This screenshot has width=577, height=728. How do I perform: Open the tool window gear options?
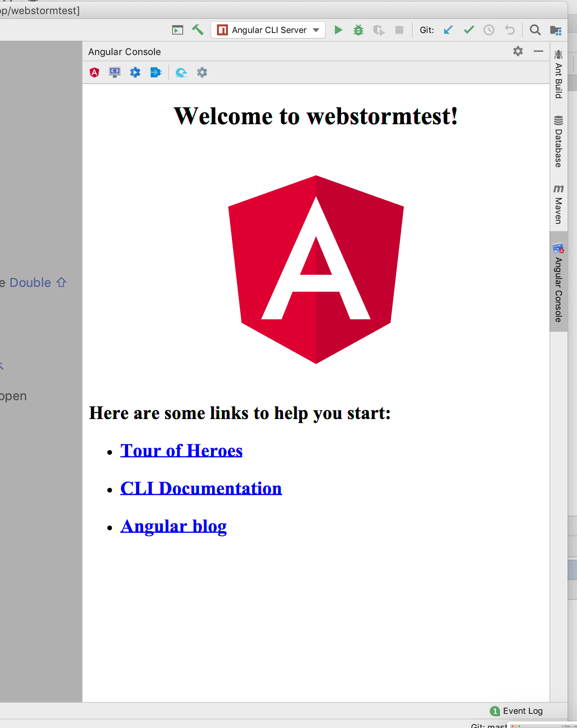[518, 51]
